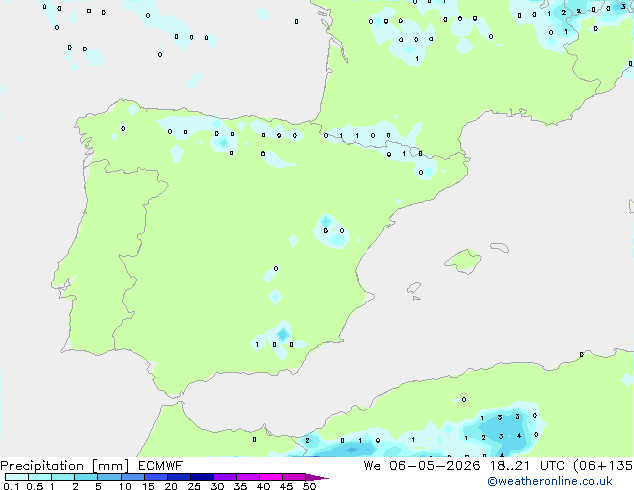
Task: Select the 40–45 mm magenta legend swatch
Action: pyautogui.click(x=271, y=477)
